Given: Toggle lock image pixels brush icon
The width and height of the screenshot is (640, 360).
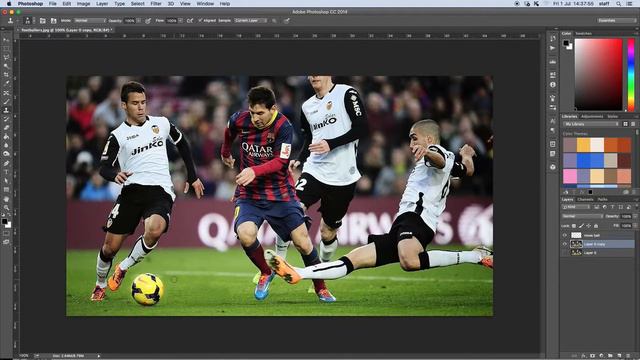Looking at the screenshot, I should pyautogui.click(x=581, y=226).
